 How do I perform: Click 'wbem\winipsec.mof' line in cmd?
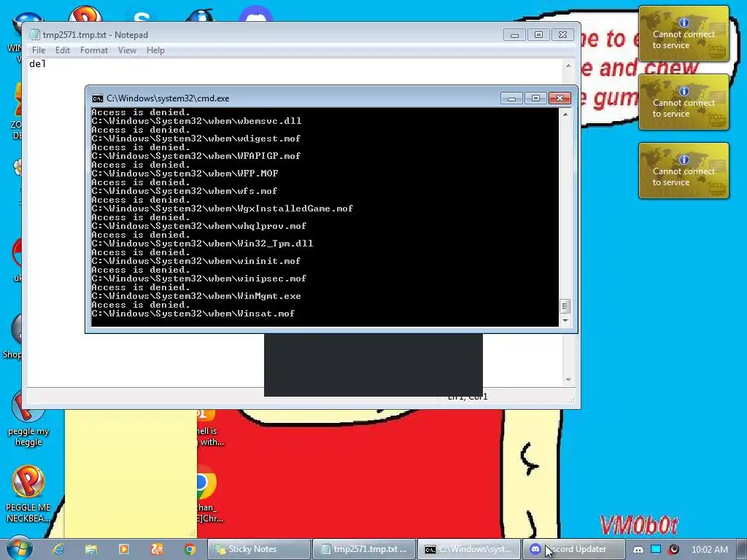(x=199, y=279)
